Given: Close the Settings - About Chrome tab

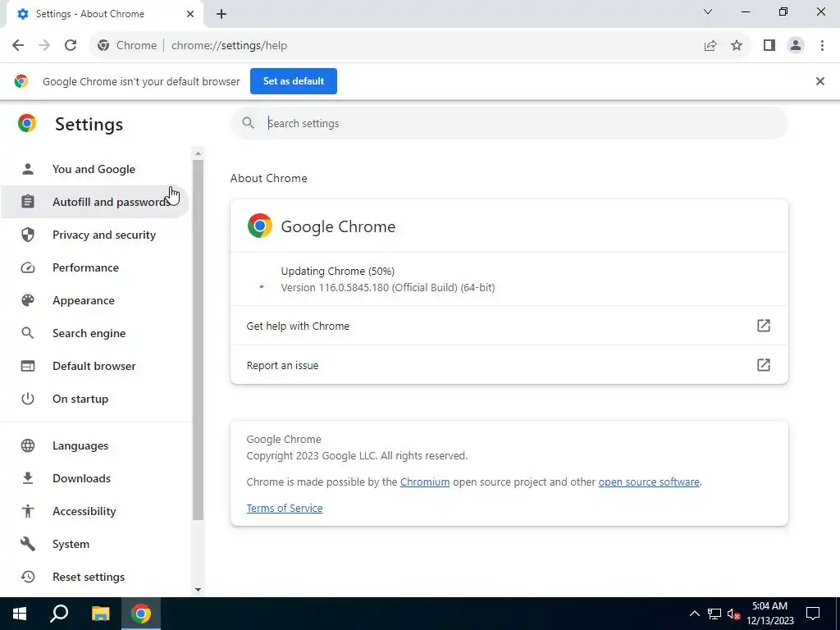Looking at the screenshot, I should [190, 14].
